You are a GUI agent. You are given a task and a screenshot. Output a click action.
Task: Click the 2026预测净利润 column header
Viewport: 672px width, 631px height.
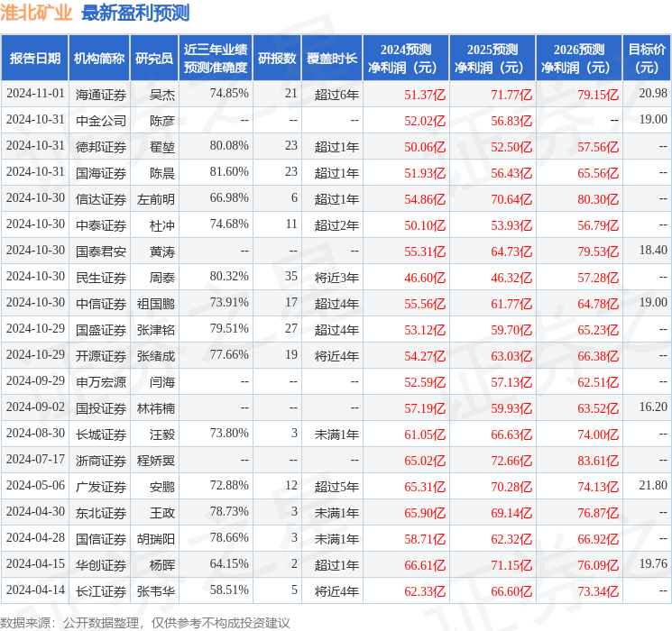point(578,58)
